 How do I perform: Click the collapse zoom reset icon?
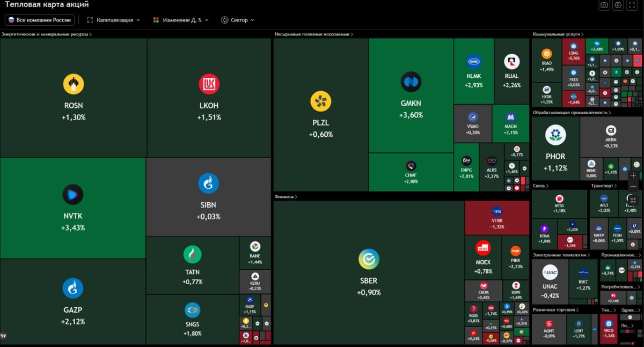coord(633,200)
